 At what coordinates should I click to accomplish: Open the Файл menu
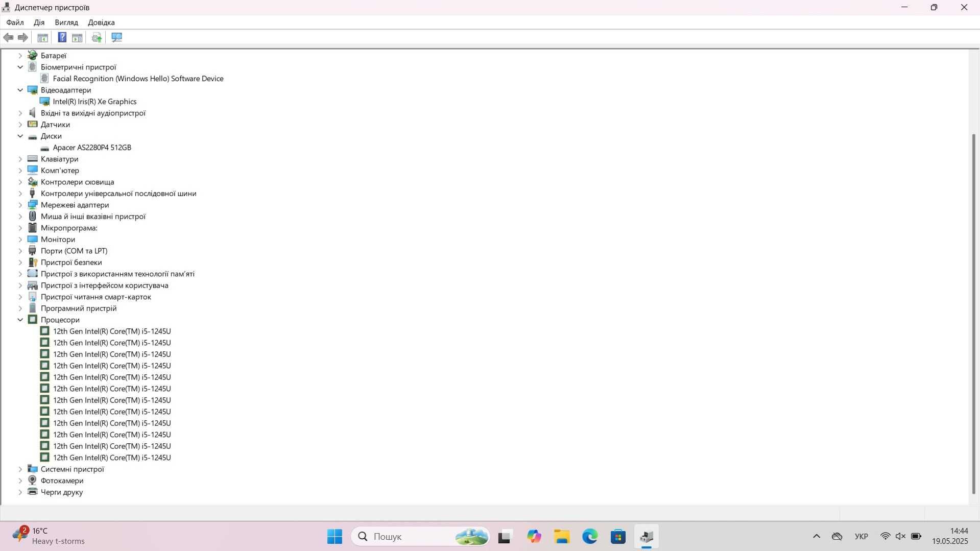(15, 22)
